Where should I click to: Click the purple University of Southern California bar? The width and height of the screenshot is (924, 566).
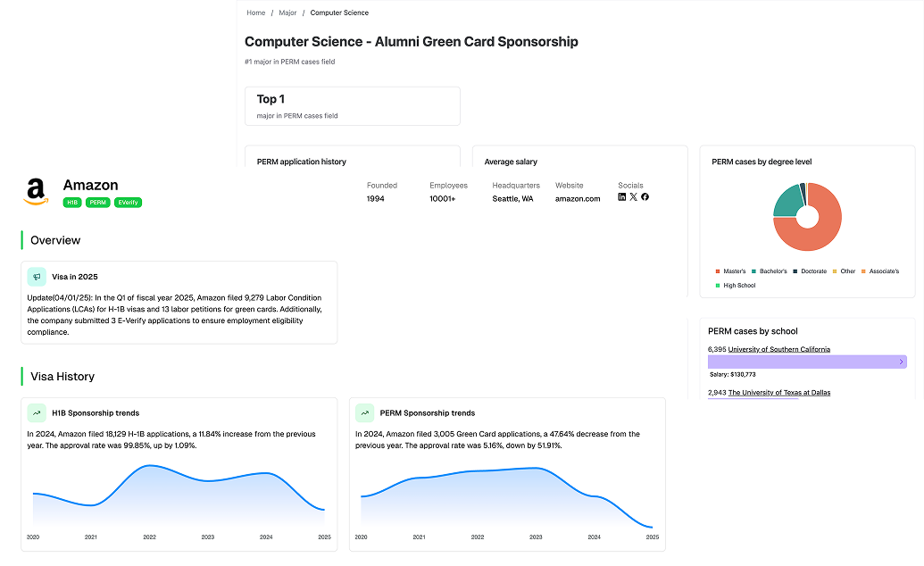coord(807,362)
